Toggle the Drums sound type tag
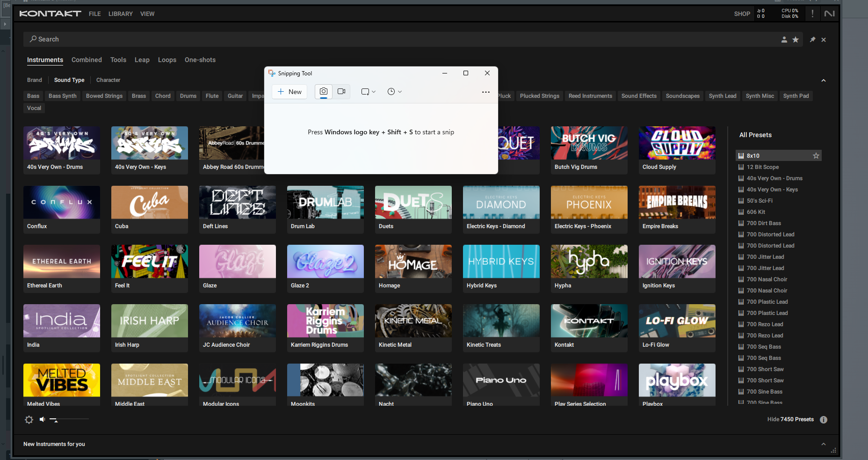868x460 pixels. (188, 96)
